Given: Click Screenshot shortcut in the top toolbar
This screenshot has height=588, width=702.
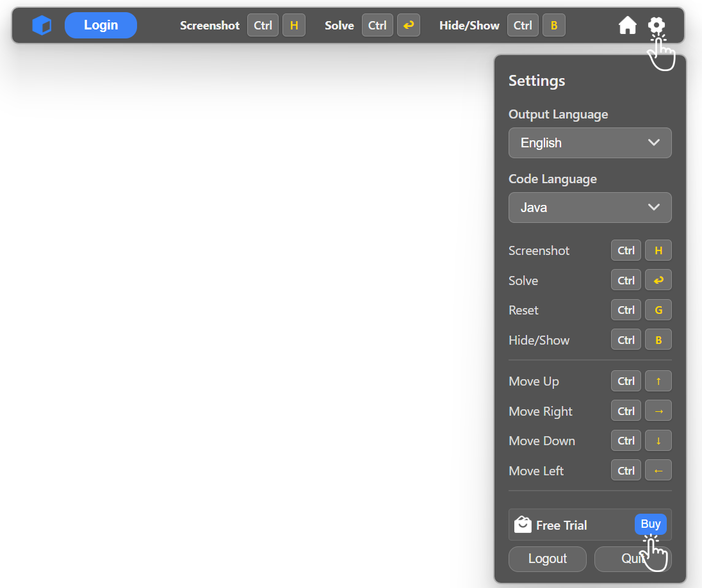Looking at the screenshot, I should click(209, 26).
